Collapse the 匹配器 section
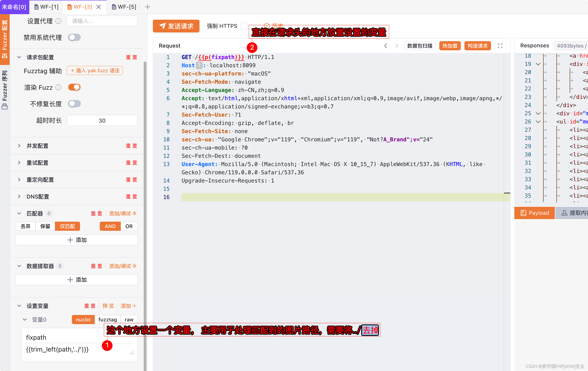Viewport: 588px width, 371px height. 19,213
